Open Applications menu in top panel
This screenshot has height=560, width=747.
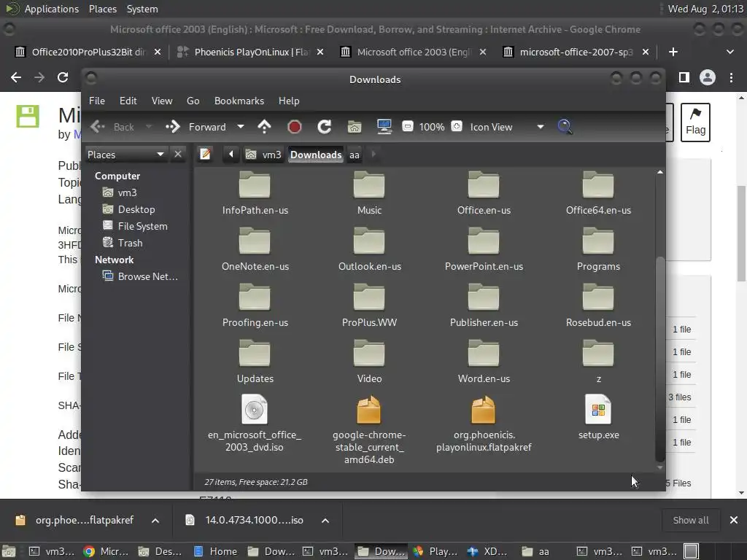click(52, 9)
